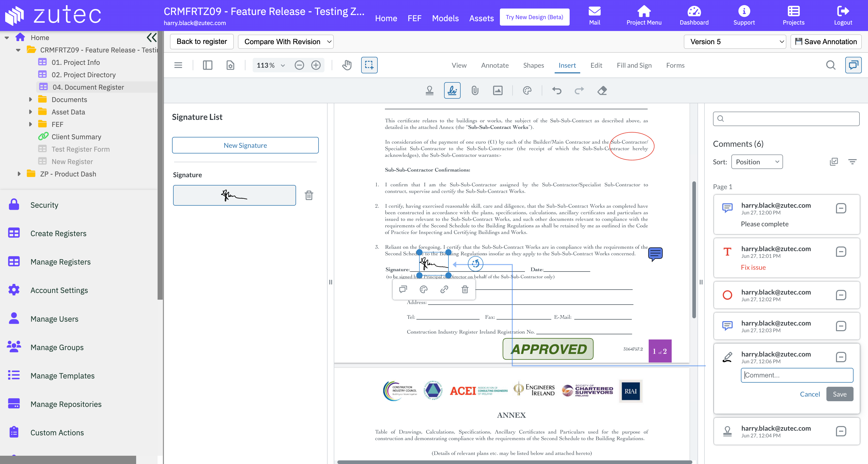Toggle the left panel view icon
This screenshot has height=464, width=868.
click(207, 65)
